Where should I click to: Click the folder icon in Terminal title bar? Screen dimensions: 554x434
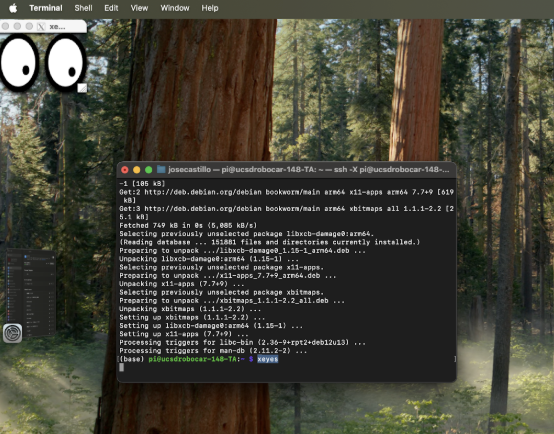[161, 170]
